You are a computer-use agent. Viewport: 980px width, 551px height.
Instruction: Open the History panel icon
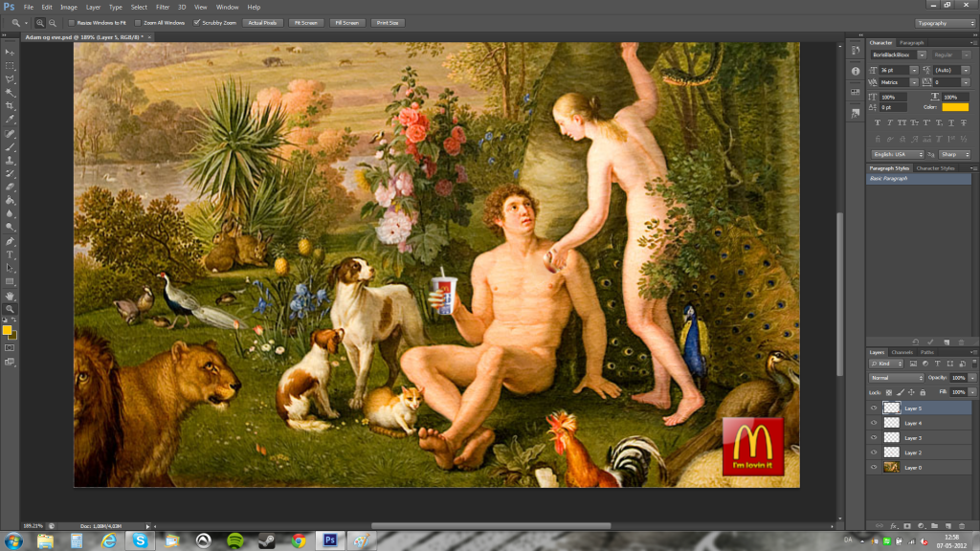click(856, 51)
